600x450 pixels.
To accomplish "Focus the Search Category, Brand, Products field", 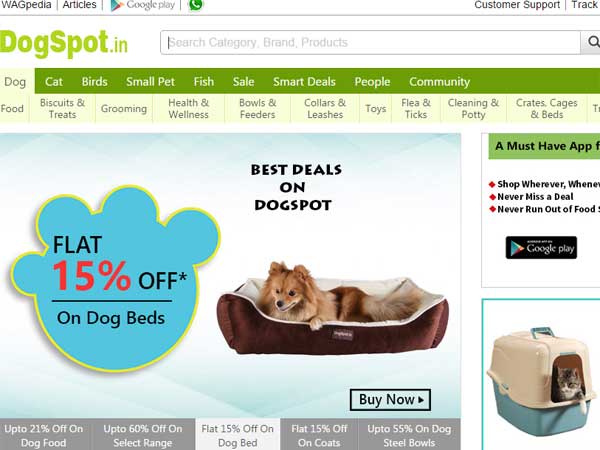I will [x=370, y=42].
